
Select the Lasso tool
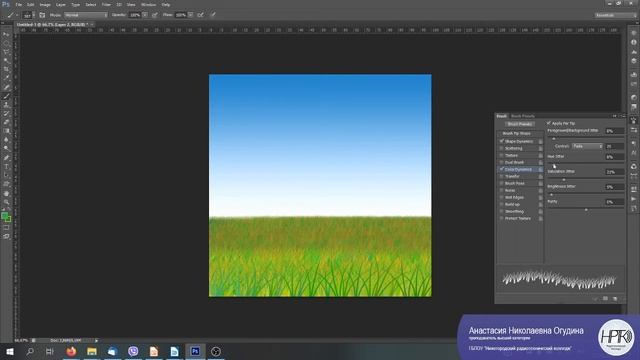[6, 52]
